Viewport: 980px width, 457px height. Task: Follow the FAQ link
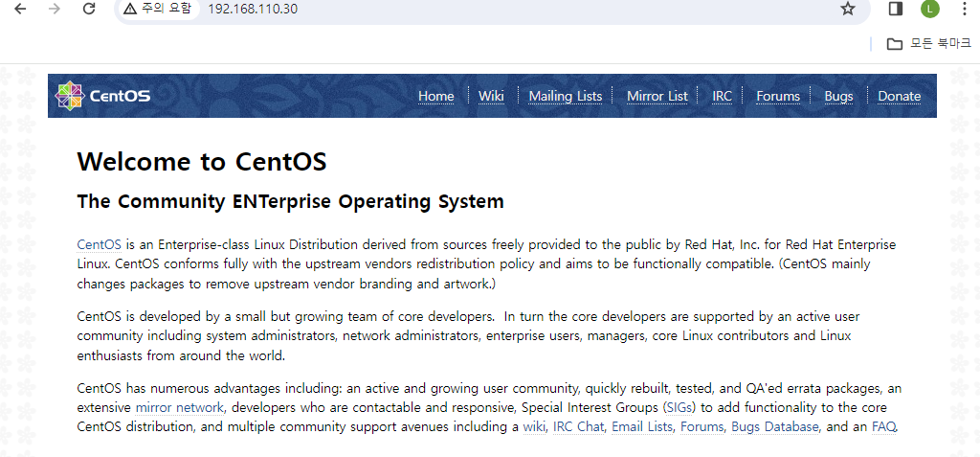883,427
